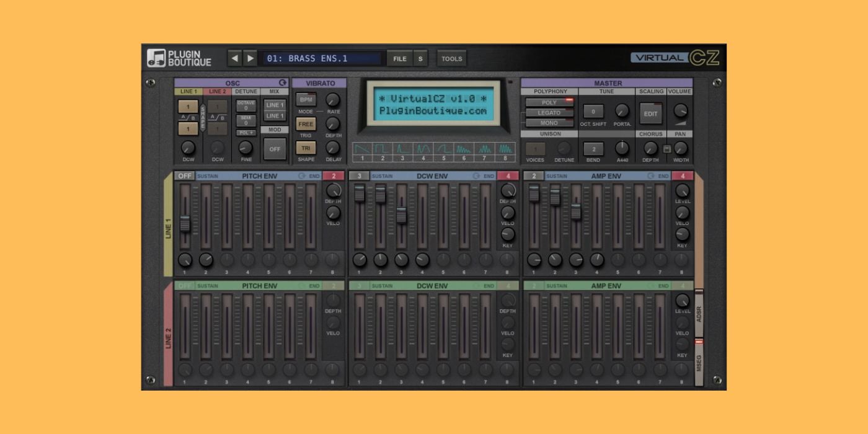868x434 pixels.
Task: Enable POLY polyphony mode
Action: tap(549, 102)
